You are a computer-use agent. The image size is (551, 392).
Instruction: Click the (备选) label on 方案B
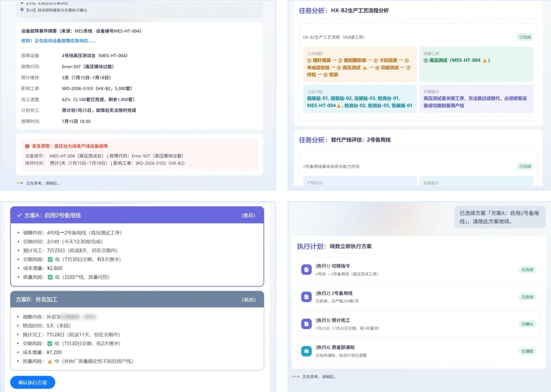(249, 300)
